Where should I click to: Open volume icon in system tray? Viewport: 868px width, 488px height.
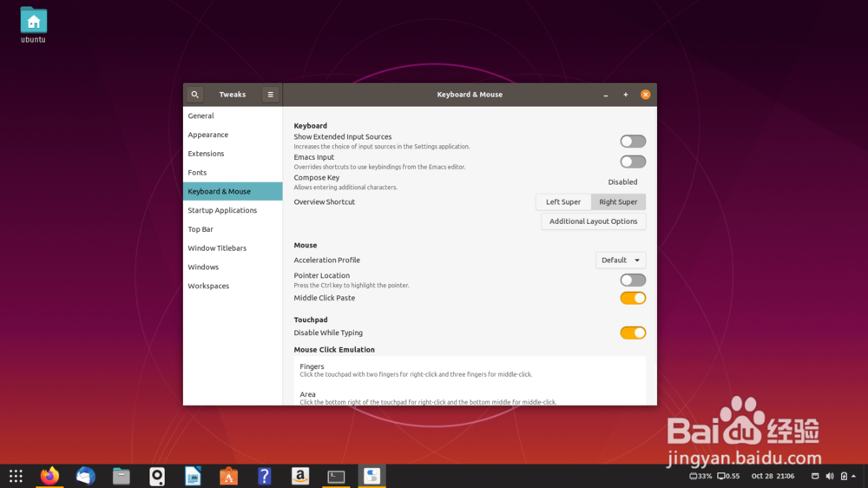829,476
